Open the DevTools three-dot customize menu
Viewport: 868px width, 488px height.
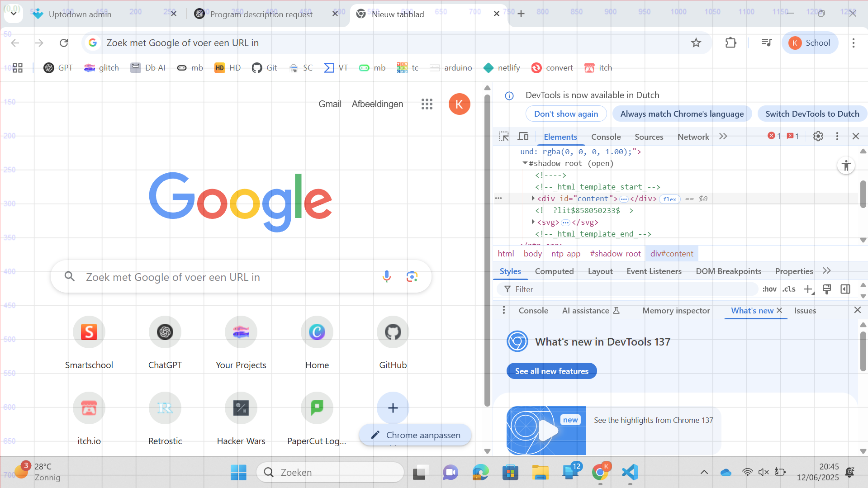837,136
